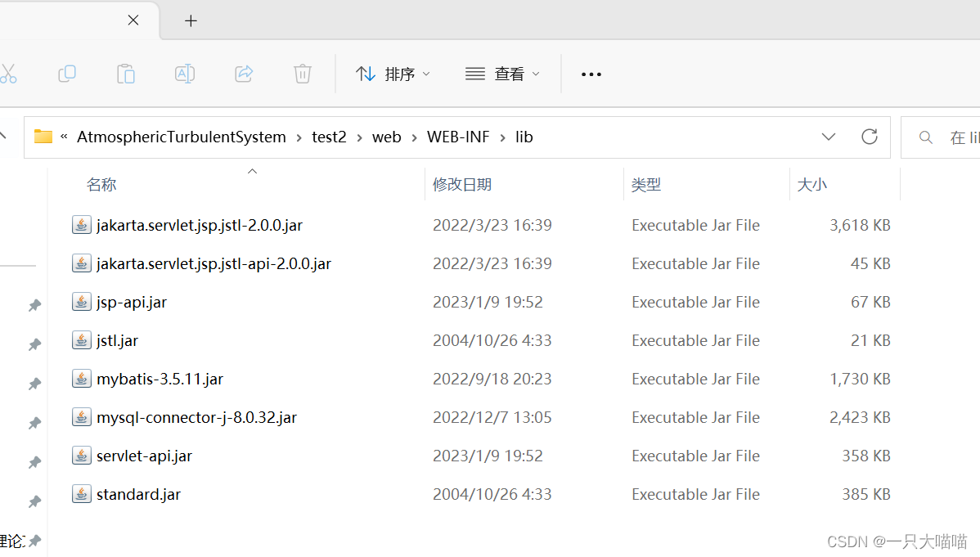Select file standard.jar

coord(138,495)
